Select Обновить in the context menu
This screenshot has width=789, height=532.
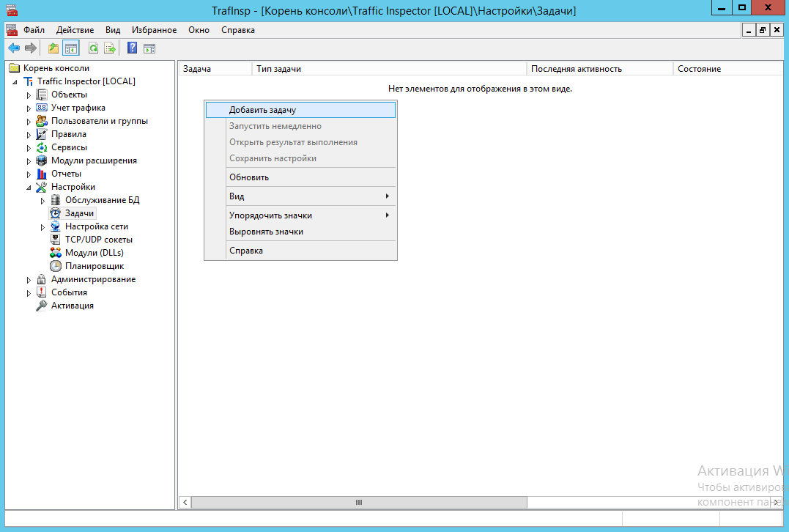pyautogui.click(x=300, y=177)
